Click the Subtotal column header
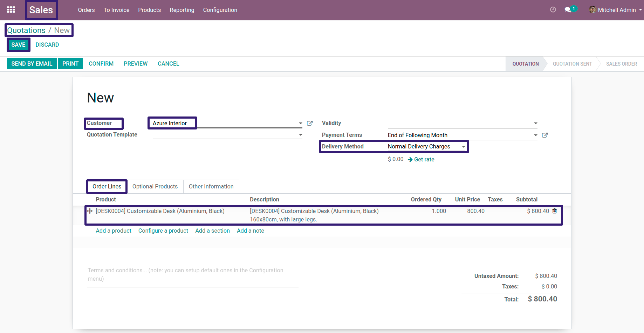The width and height of the screenshot is (644, 333). coord(527,199)
